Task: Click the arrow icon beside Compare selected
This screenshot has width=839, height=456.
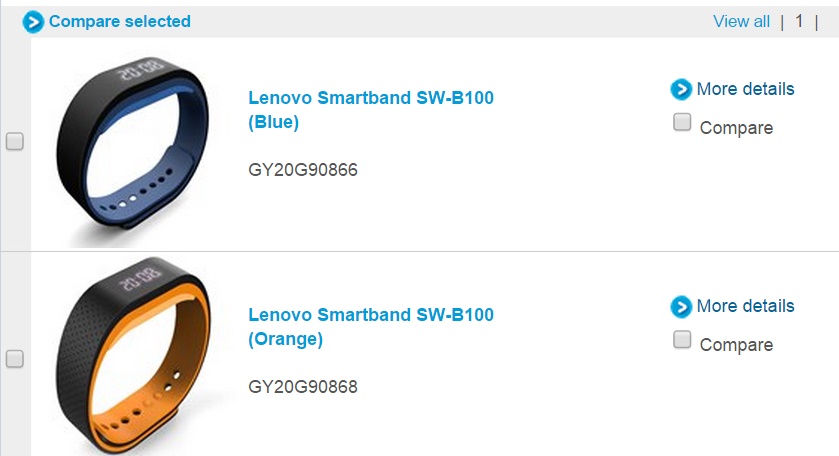Action: [34, 21]
